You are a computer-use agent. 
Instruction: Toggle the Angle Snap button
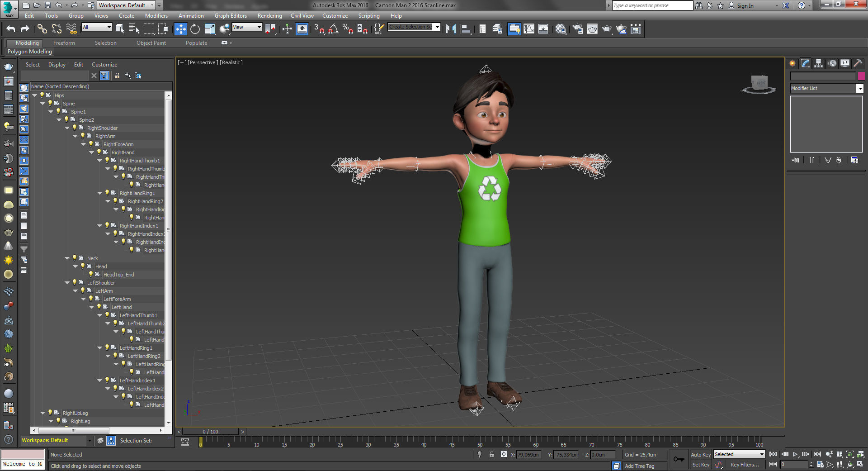334,29
